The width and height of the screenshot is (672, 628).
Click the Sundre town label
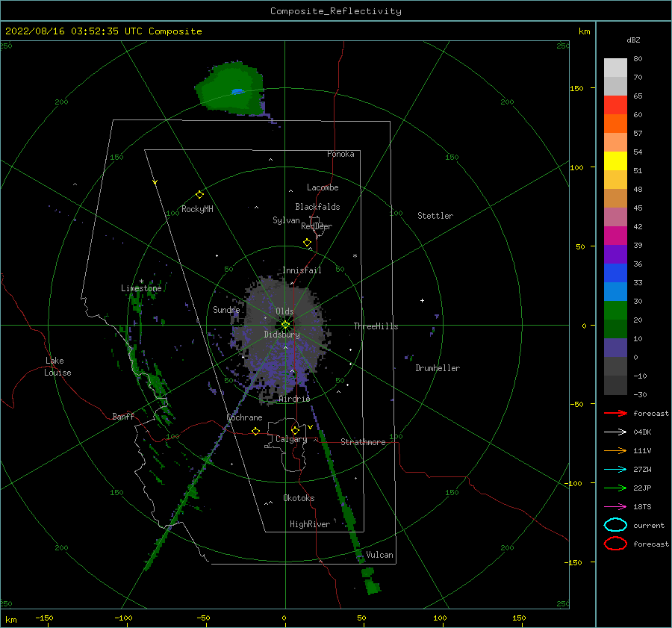click(226, 309)
